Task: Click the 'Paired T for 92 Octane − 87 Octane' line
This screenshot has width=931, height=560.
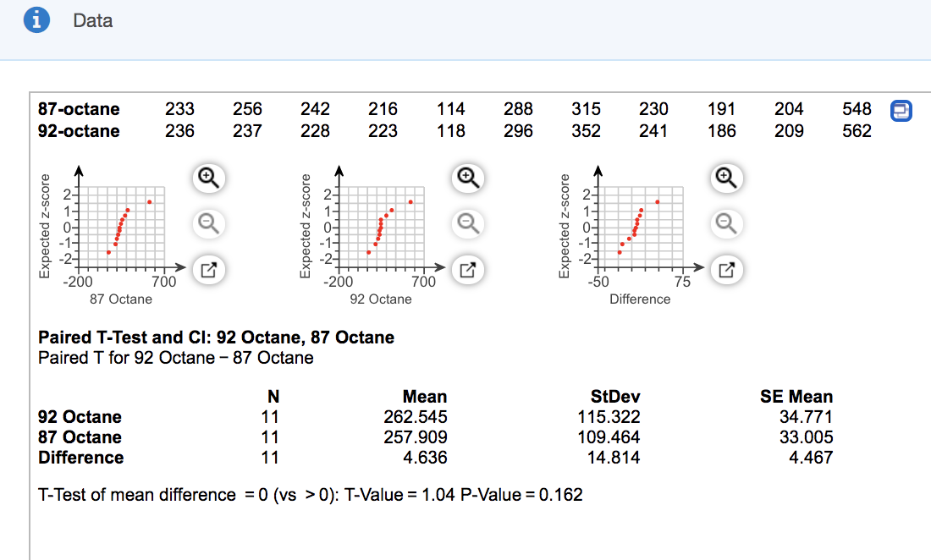Action: point(176,359)
